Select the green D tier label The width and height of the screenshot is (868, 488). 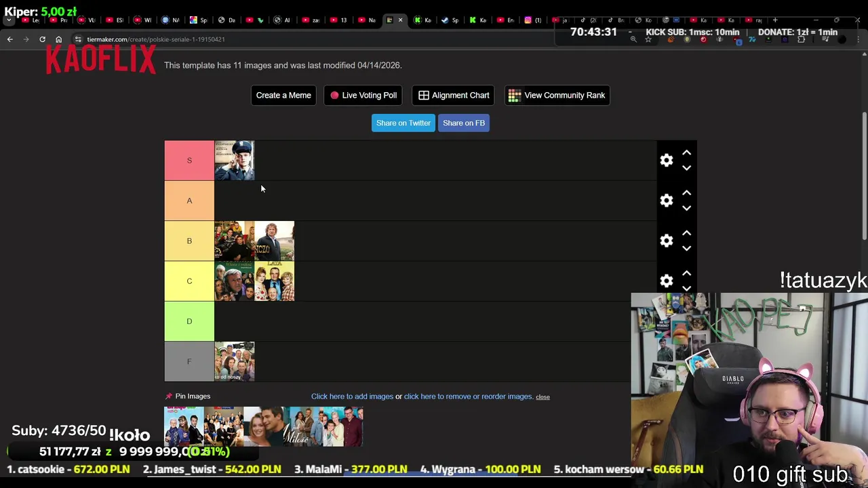[x=189, y=321]
